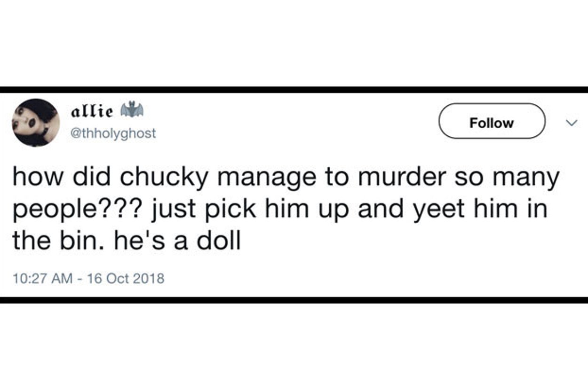
Task: Click the word chucky in the tweet
Action: (163, 178)
